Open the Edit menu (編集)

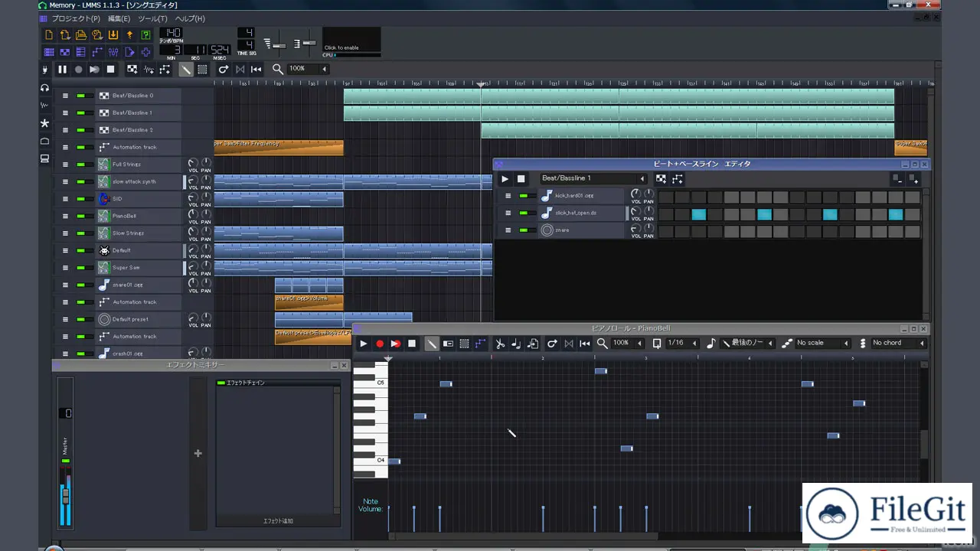click(119, 18)
